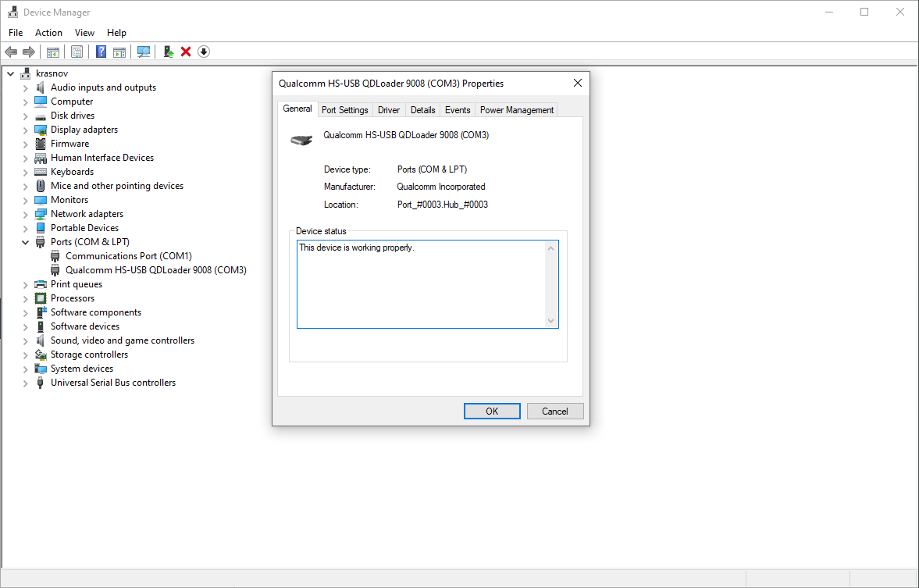Click the Print queues printer icon

click(x=41, y=284)
